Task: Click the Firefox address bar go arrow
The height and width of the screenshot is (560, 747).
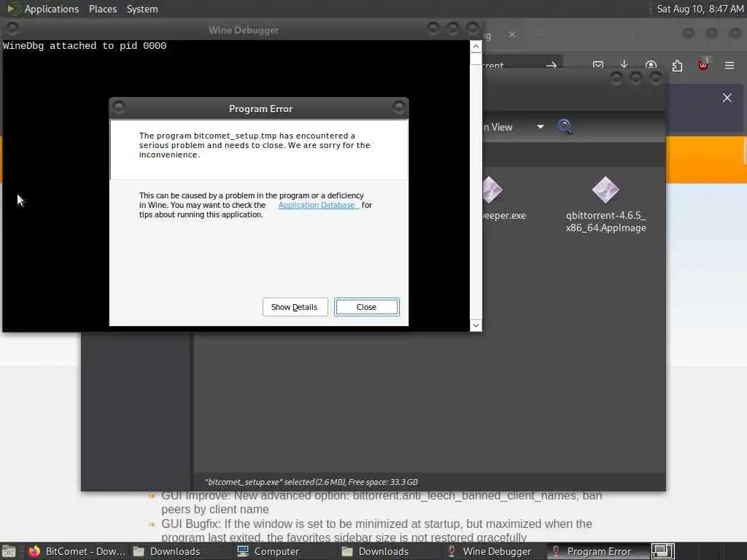Action: pyautogui.click(x=551, y=65)
